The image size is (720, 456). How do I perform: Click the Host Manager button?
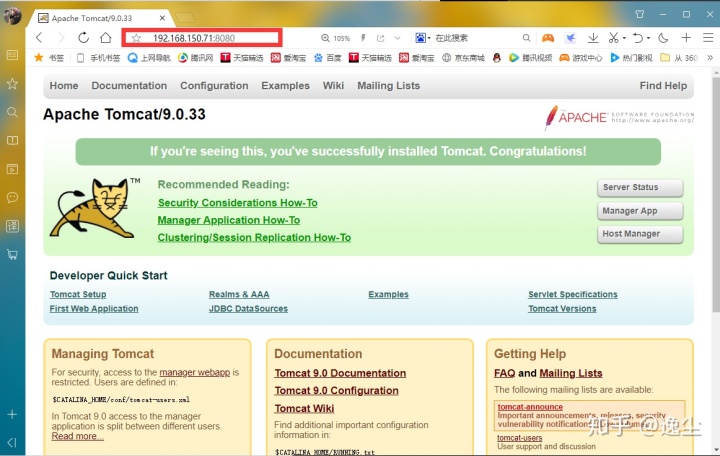click(640, 234)
